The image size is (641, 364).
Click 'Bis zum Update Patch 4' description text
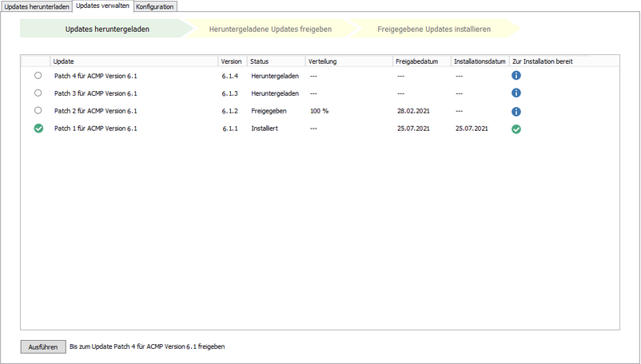147,346
